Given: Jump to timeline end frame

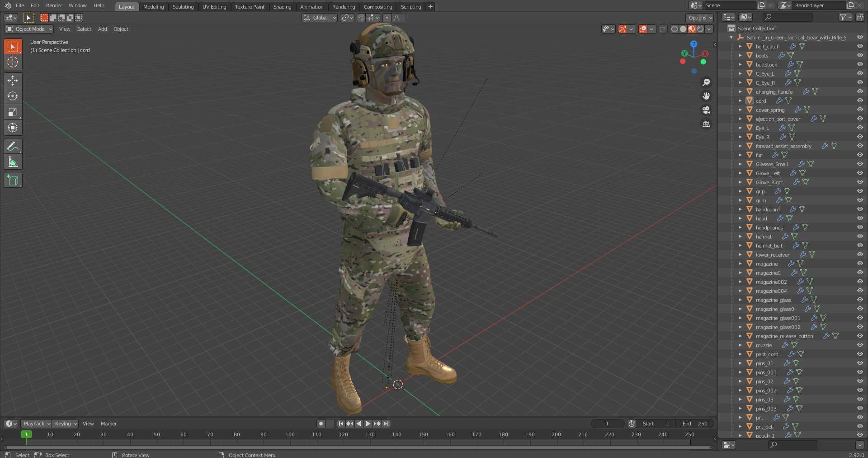Looking at the screenshot, I should point(386,424).
